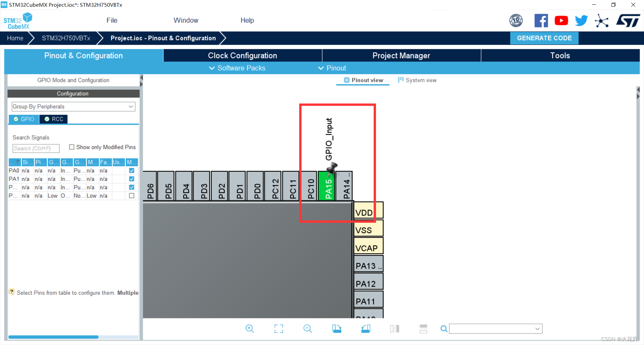The height and width of the screenshot is (345, 644).
Task: Open the File menu
Action: (x=112, y=20)
